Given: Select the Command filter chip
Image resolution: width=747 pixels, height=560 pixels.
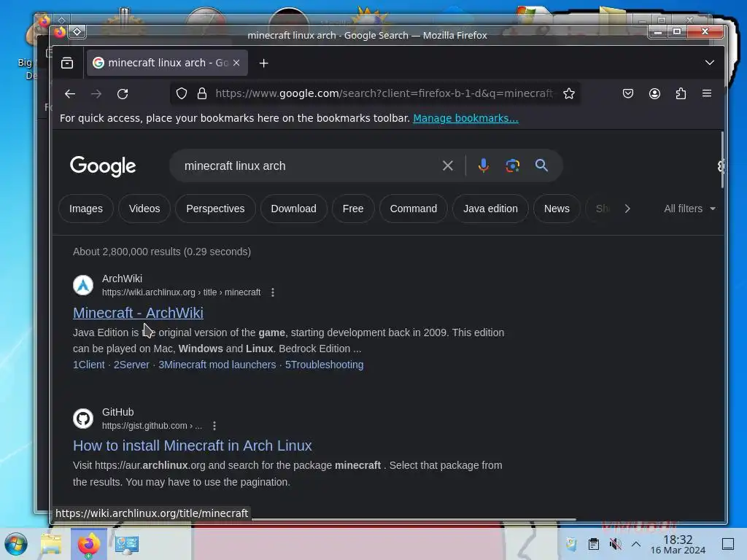Looking at the screenshot, I should (x=414, y=209).
